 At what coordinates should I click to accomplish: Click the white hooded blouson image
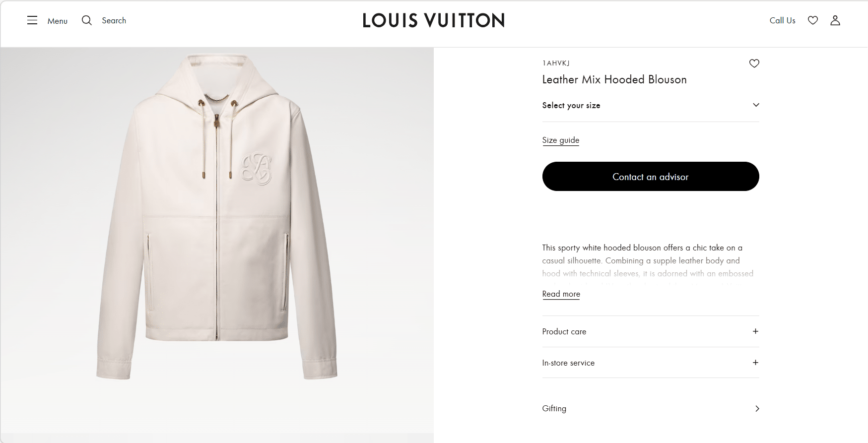point(217,218)
